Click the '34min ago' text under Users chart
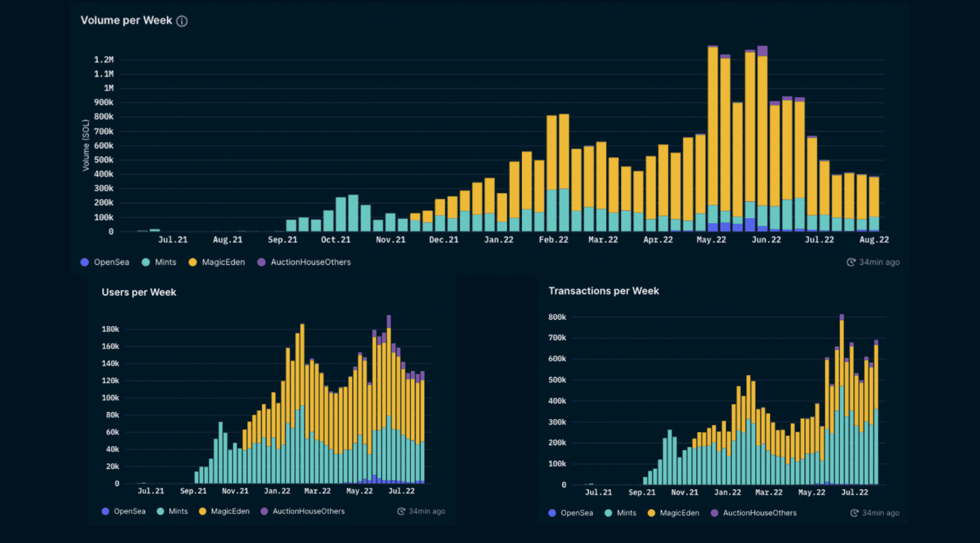This screenshot has width=980, height=543. tap(427, 512)
